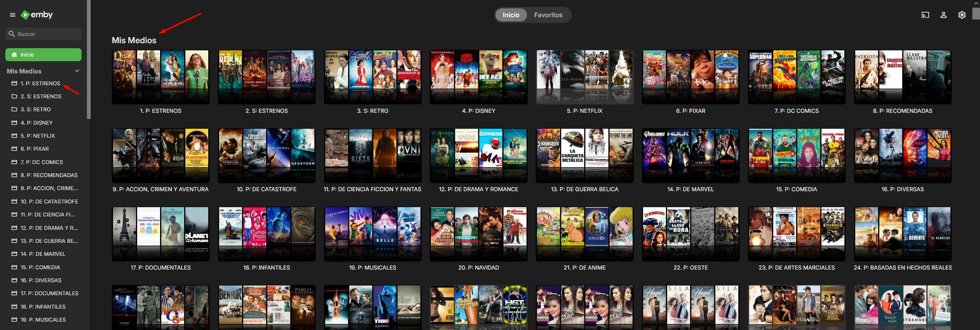Viewport: 980px width, 330px height.
Task: Click the 9. P: ACCION, CRIMEN Y AVENTURA caption
Action: [160, 189]
